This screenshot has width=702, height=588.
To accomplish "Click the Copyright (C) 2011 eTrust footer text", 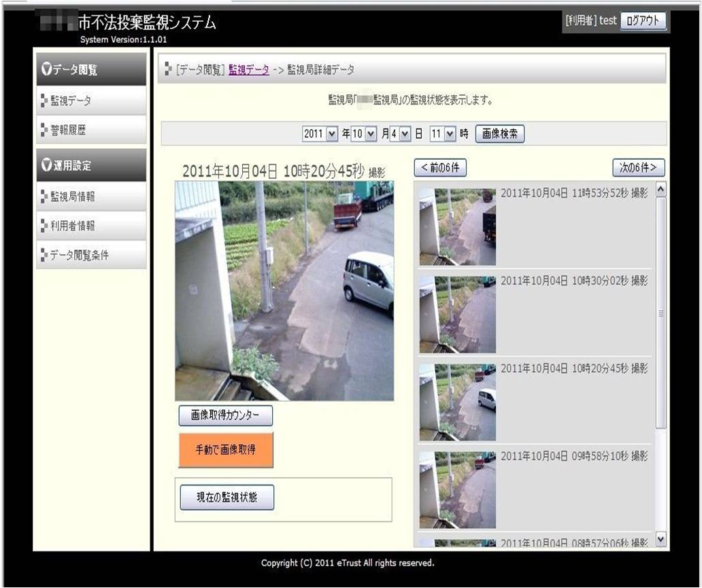I will [x=348, y=563].
